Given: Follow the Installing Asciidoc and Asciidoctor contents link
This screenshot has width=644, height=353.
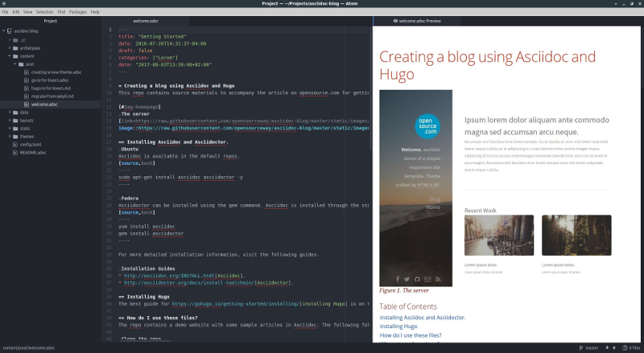Looking at the screenshot, I should tap(422, 318).
